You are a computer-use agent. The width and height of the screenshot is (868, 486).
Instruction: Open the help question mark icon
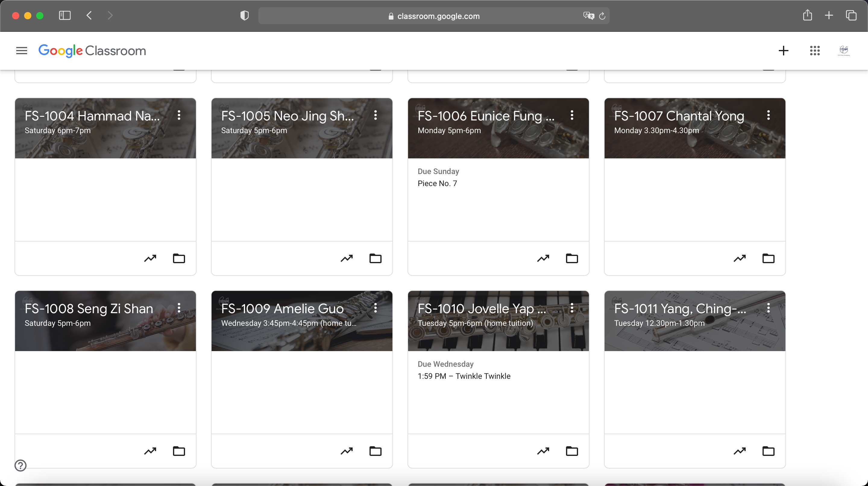tap(20, 466)
